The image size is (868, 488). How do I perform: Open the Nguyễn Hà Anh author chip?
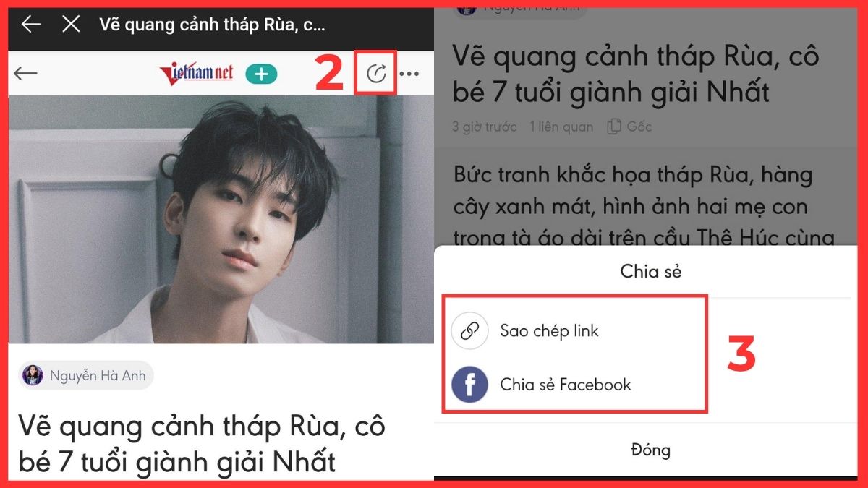point(86,375)
